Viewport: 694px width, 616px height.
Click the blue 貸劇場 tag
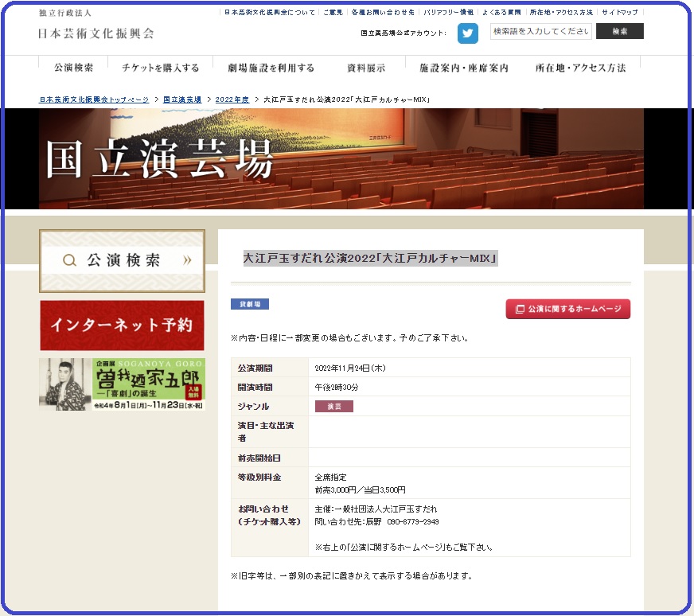tap(250, 304)
